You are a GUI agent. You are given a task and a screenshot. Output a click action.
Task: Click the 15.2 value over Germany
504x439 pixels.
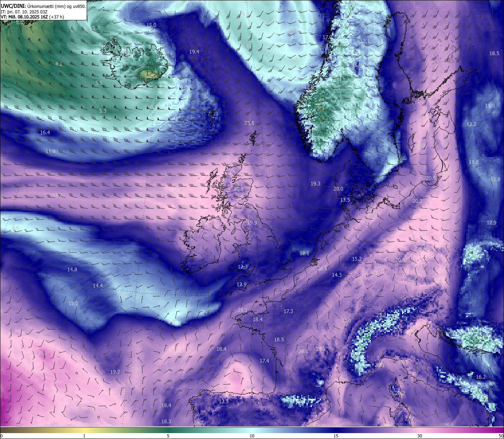357,259
